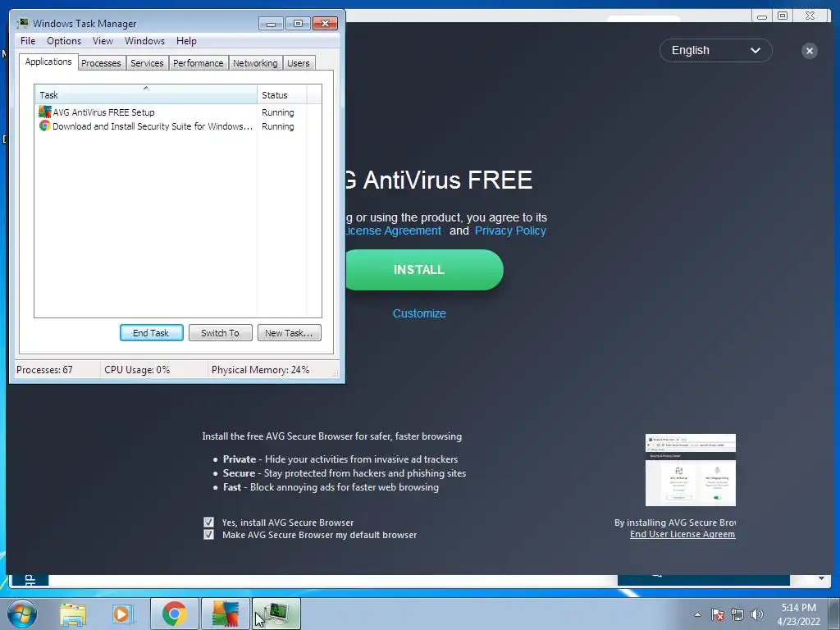Close the Windows Task Manager window
The height and width of the screenshot is (630, 840).
[325, 23]
